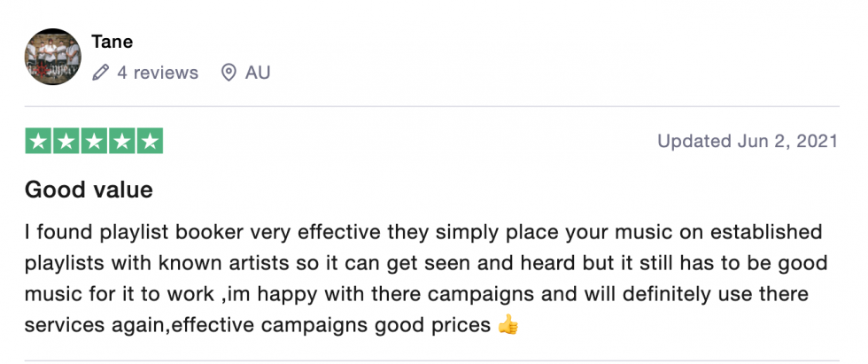Click the thumbs-up emoji ending the review
The height and width of the screenshot is (364, 868).
[508, 326]
